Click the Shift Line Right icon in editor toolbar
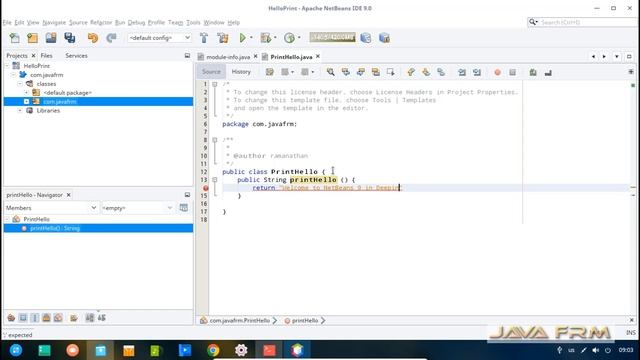 pos(477,72)
